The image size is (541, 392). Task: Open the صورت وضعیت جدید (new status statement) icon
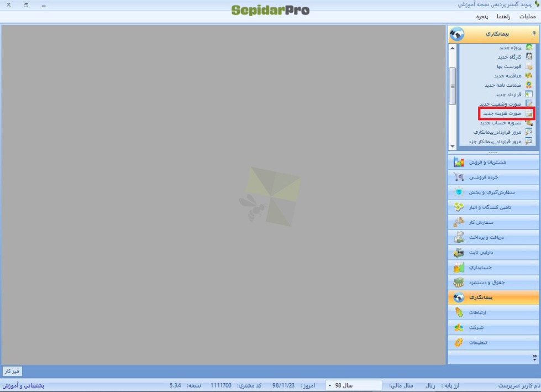pyautogui.click(x=529, y=103)
